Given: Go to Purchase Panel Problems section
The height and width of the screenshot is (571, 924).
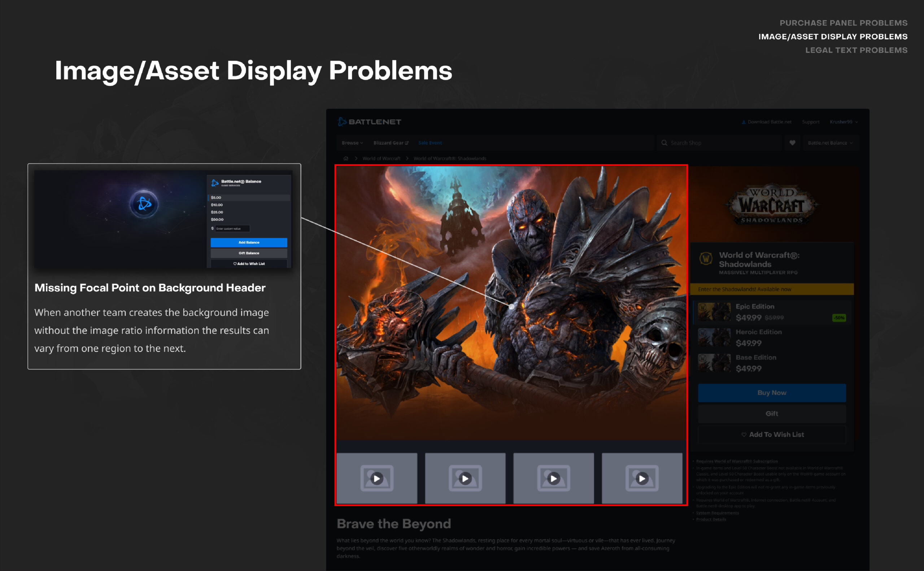Looking at the screenshot, I should click(x=844, y=23).
